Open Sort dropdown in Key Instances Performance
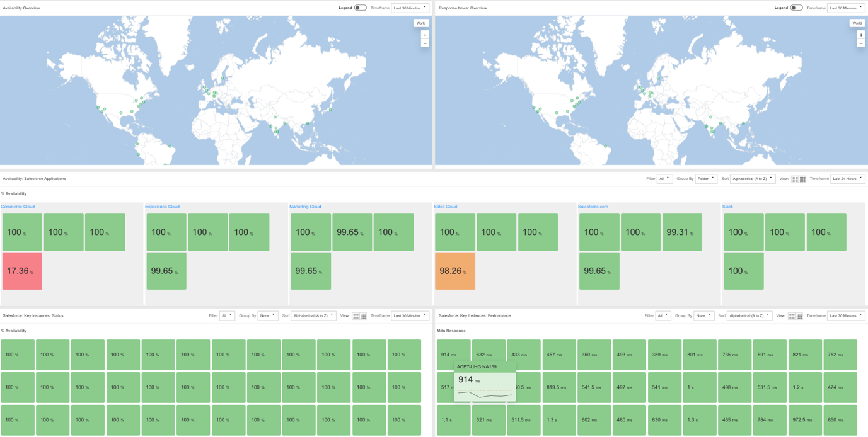 tap(750, 315)
